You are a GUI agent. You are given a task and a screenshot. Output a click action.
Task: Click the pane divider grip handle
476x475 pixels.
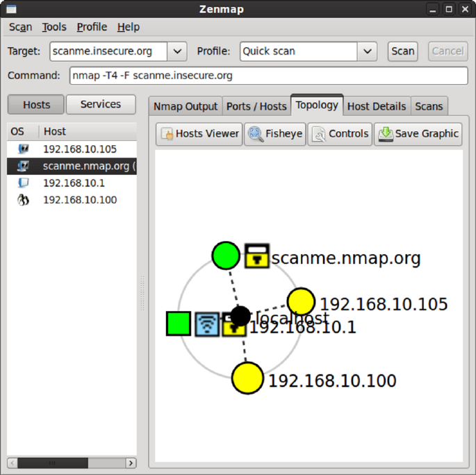(x=142, y=293)
